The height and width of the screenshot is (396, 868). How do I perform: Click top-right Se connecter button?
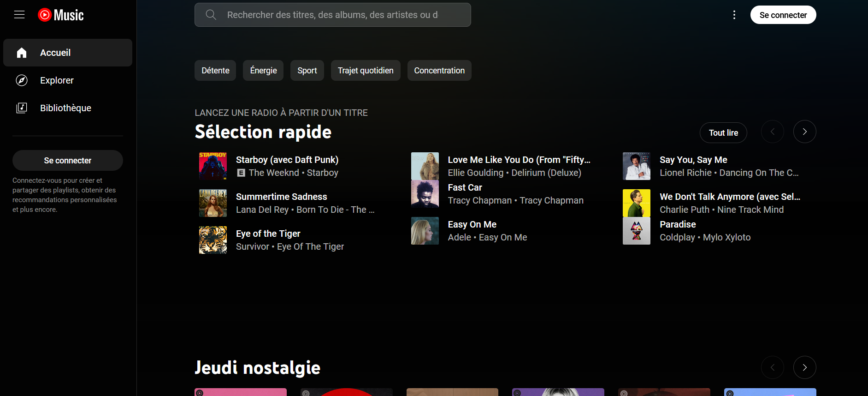pyautogui.click(x=783, y=15)
